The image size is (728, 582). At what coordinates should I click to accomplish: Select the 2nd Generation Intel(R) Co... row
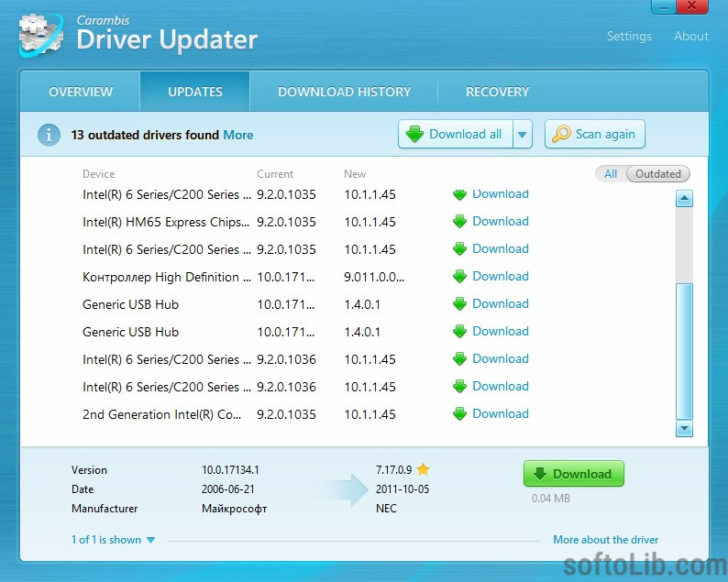point(306,414)
